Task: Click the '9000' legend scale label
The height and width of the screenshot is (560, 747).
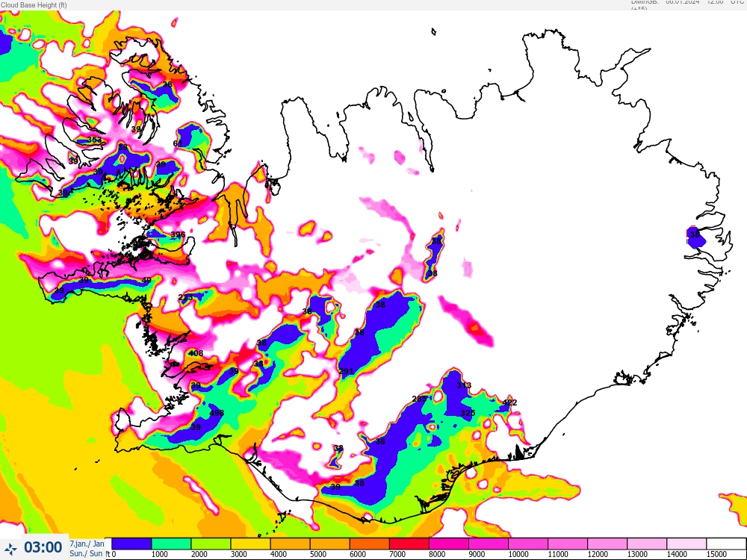Action: (x=477, y=554)
